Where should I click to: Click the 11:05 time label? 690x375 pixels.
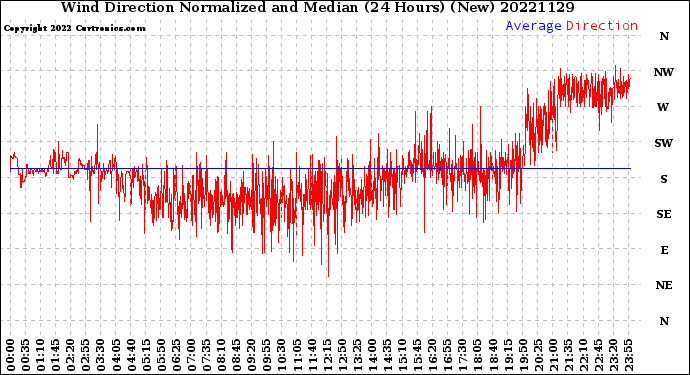[297, 355]
